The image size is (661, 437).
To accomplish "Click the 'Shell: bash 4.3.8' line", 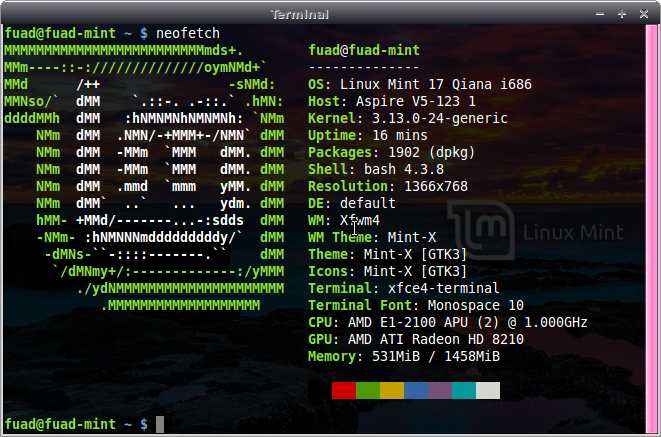I will click(x=376, y=169).
